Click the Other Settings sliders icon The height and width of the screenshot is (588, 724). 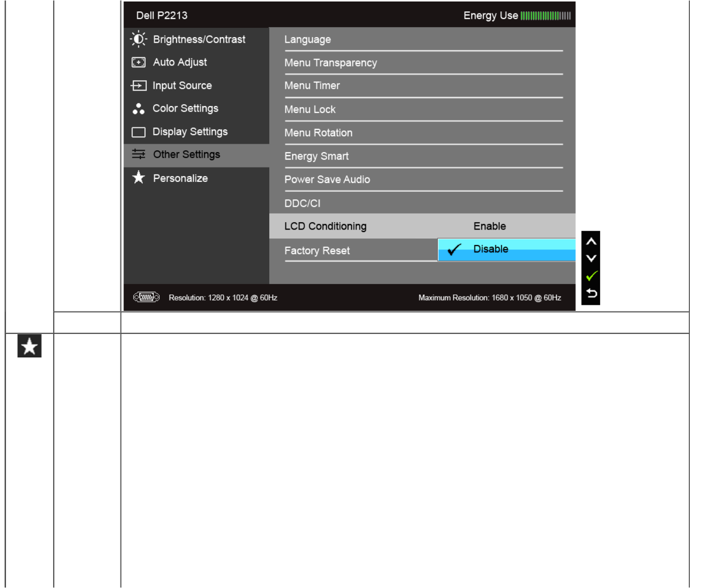(x=138, y=155)
